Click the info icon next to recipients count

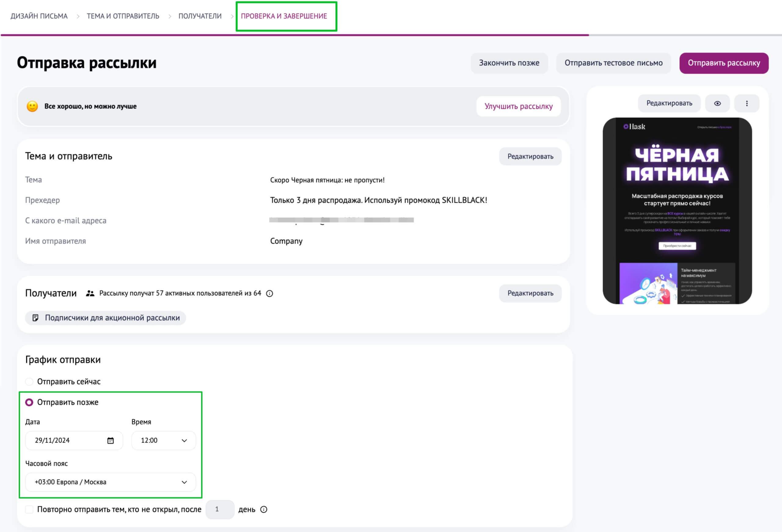coord(269,294)
